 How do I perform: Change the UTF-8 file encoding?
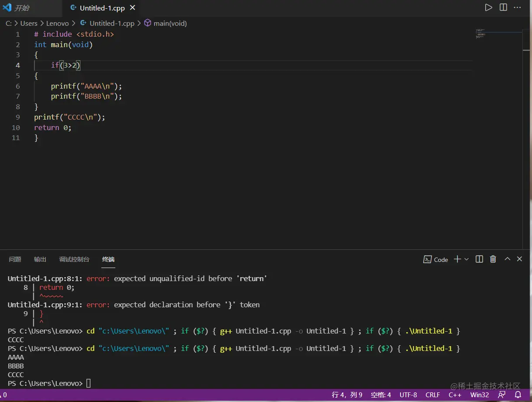(x=408, y=395)
